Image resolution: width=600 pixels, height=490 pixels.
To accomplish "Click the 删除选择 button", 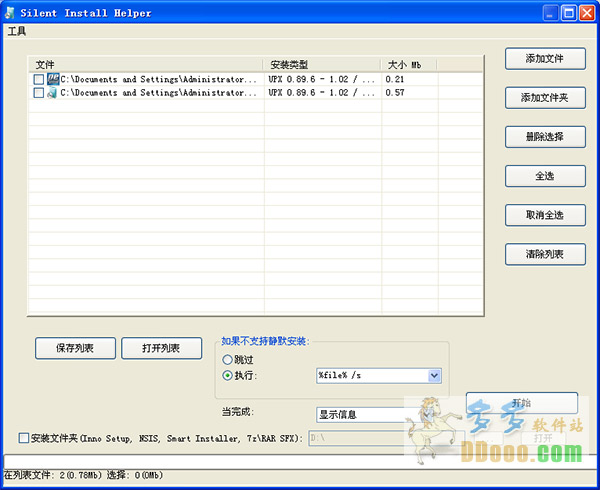I will [545, 137].
